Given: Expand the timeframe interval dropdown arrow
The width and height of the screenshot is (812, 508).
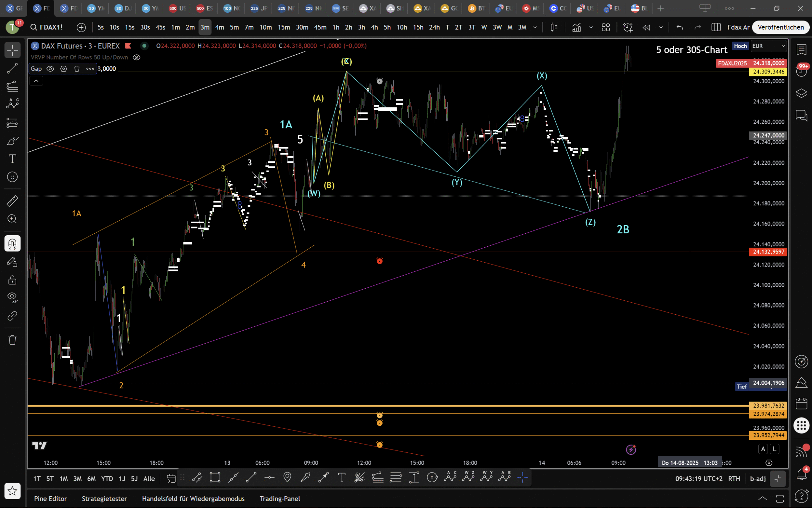Looking at the screenshot, I should coord(535,27).
